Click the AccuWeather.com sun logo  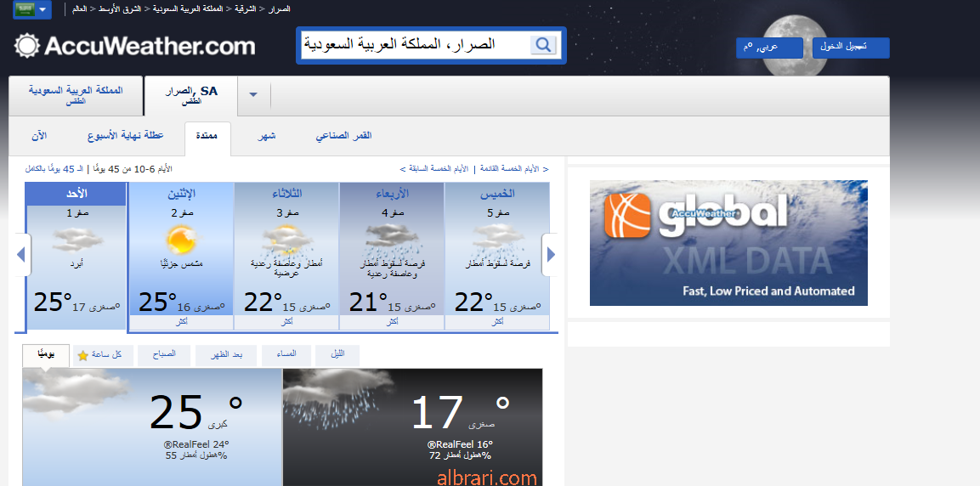coord(27,46)
